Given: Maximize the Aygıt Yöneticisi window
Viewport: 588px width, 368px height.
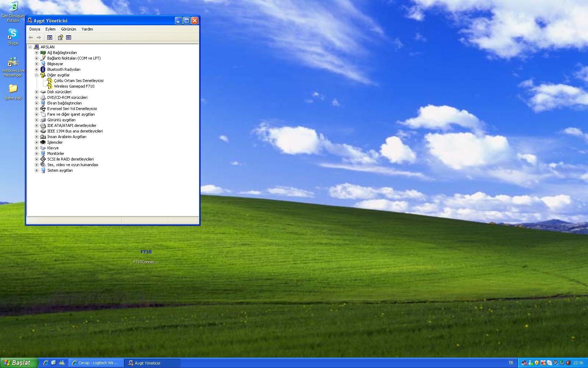Looking at the screenshot, I should point(187,21).
